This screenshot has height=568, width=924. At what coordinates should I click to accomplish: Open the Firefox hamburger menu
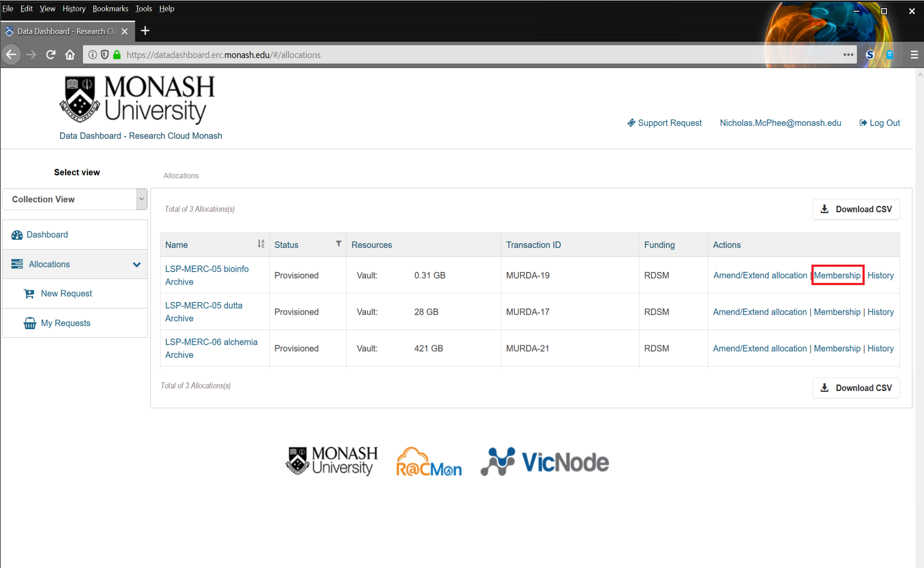(x=914, y=55)
